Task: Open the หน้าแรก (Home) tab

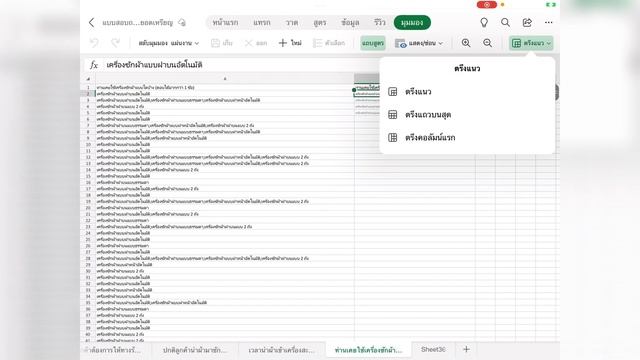Action: coord(225,22)
